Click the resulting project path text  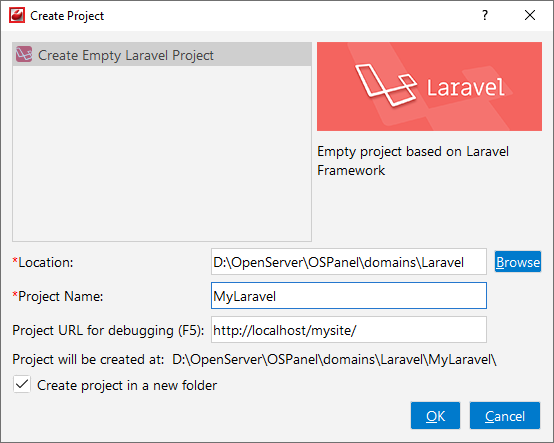[x=334, y=360]
